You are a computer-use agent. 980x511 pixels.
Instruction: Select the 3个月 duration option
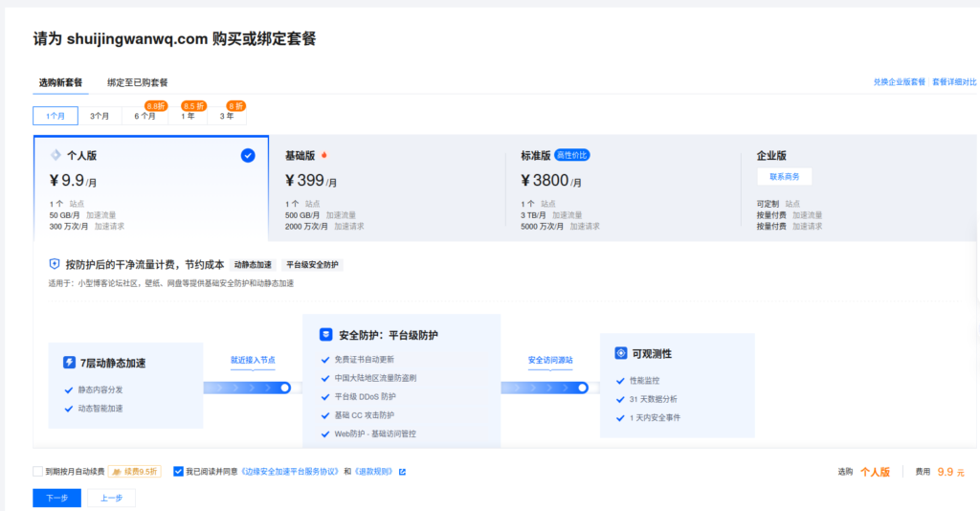coord(100,116)
